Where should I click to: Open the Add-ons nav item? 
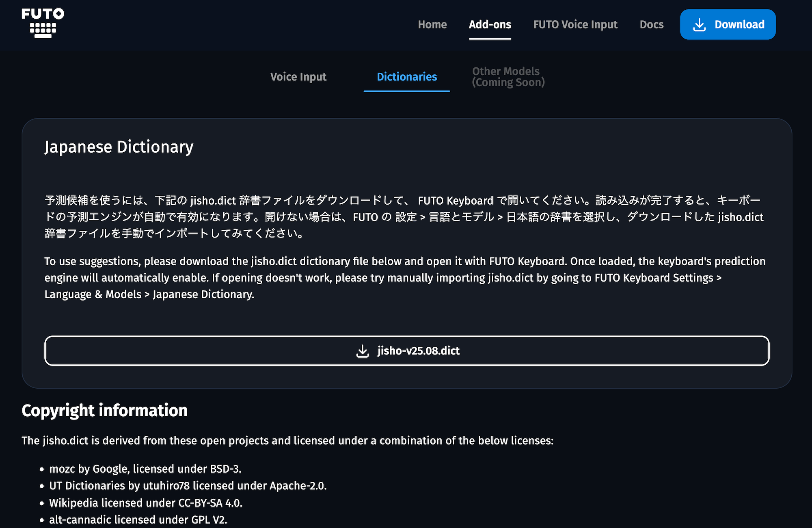point(490,24)
